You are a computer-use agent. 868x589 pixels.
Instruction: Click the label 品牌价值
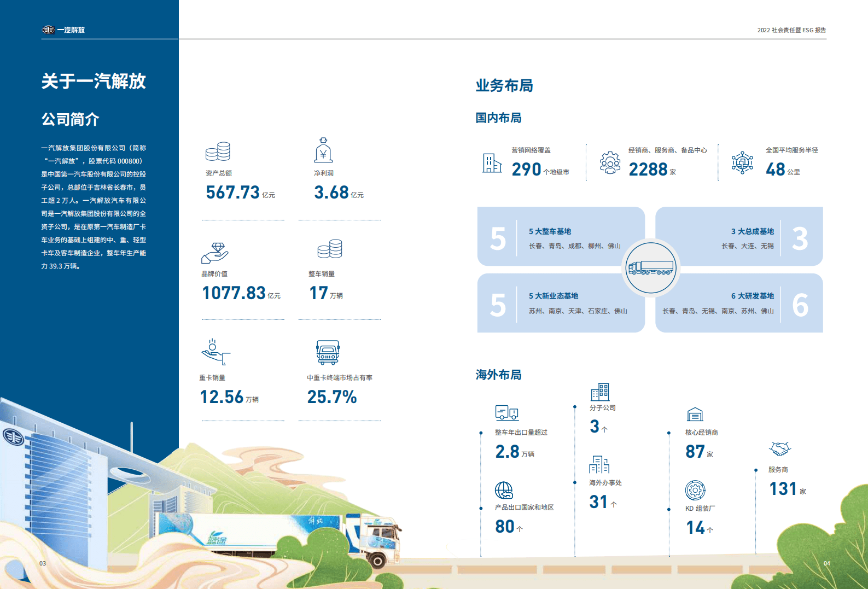(214, 274)
